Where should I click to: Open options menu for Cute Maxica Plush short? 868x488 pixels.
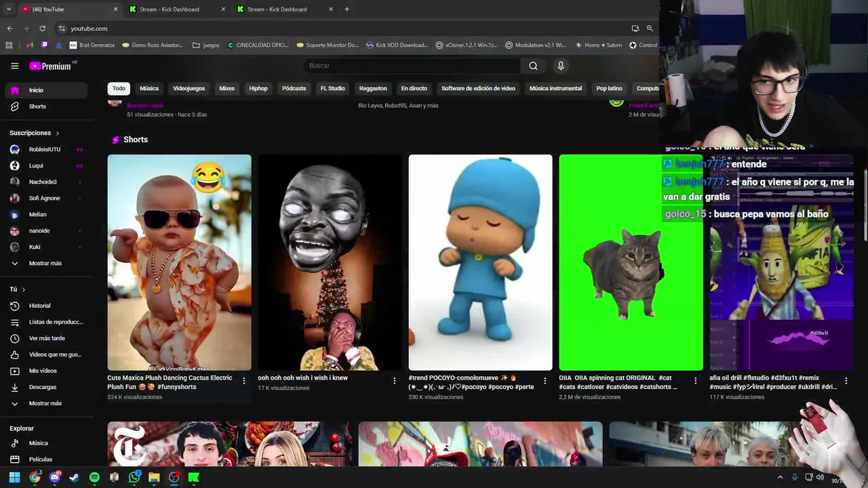coord(244,381)
